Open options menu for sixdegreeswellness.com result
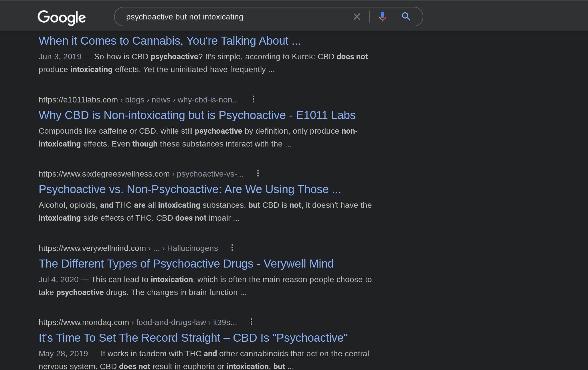Image resolution: width=588 pixels, height=370 pixels. click(258, 173)
